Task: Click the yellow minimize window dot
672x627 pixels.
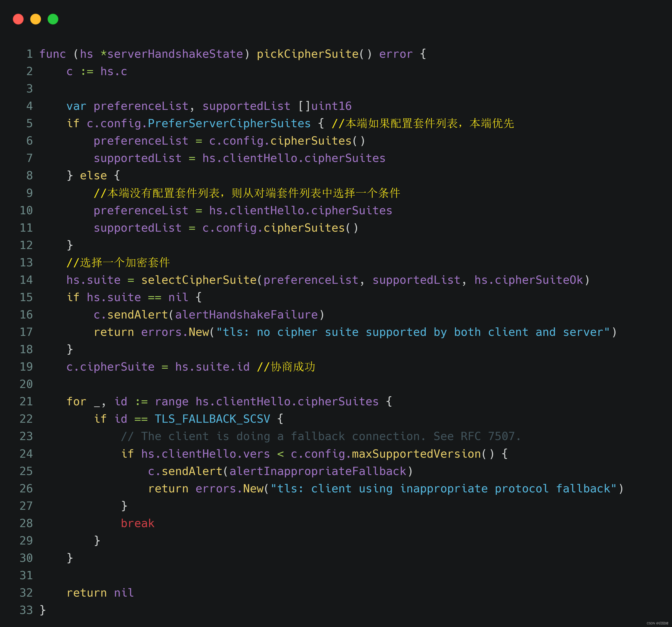Action: tap(36, 19)
